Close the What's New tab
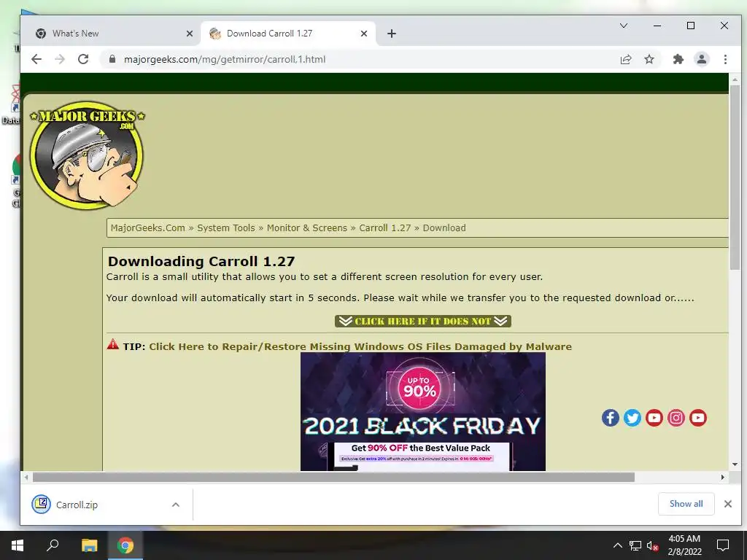 190,34
